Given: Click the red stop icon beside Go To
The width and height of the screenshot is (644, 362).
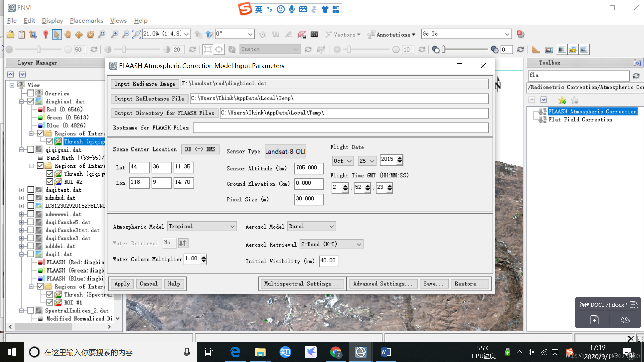Looking at the screenshot, I should [520, 34].
